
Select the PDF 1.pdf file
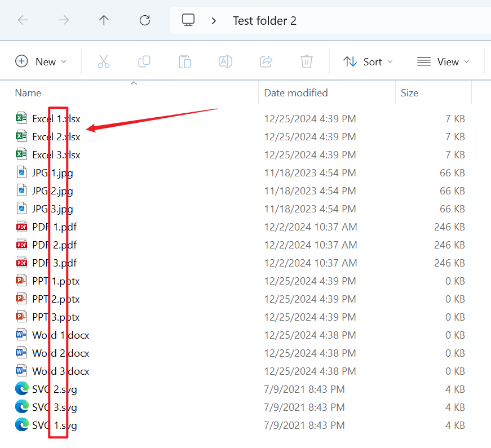click(54, 227)
